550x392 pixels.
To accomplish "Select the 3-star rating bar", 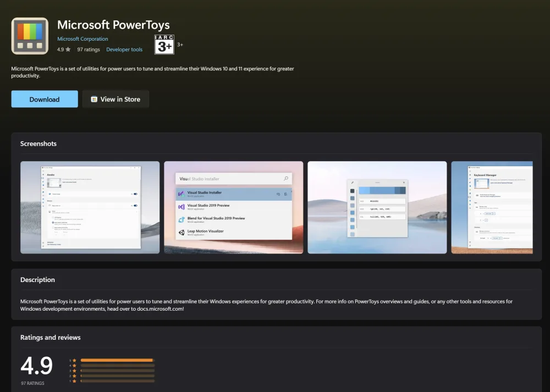I will point(118,371).
